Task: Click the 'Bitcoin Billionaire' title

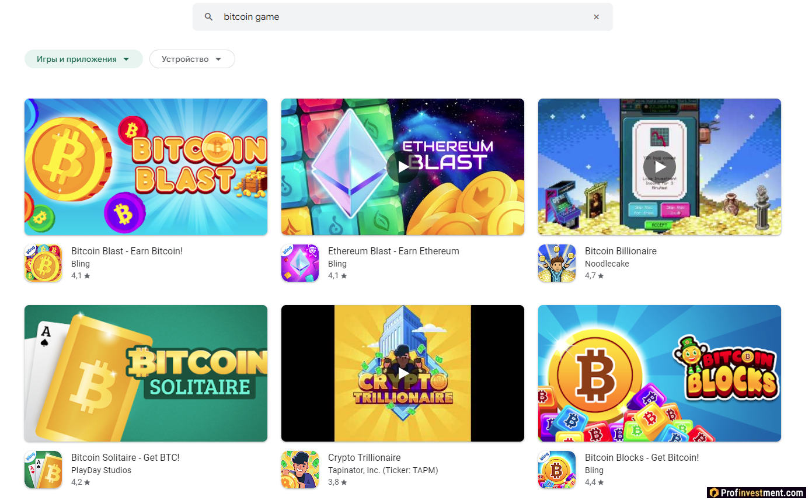Action: coord(621,251)
